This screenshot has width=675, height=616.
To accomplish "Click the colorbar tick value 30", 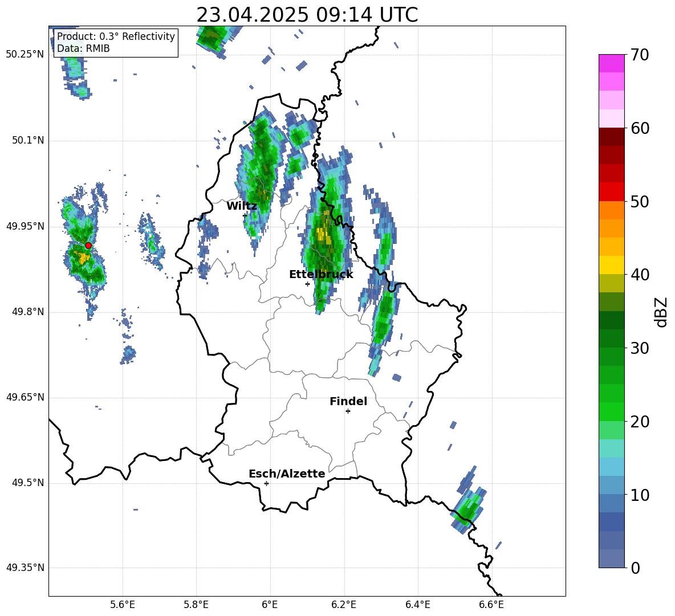I will coord(640,348).
